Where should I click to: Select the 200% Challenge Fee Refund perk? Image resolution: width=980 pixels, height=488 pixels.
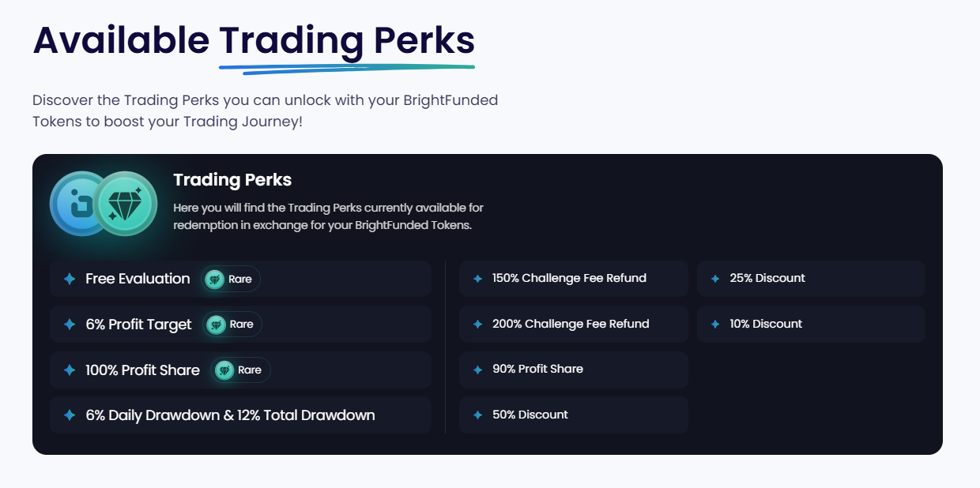pos(571,324)
